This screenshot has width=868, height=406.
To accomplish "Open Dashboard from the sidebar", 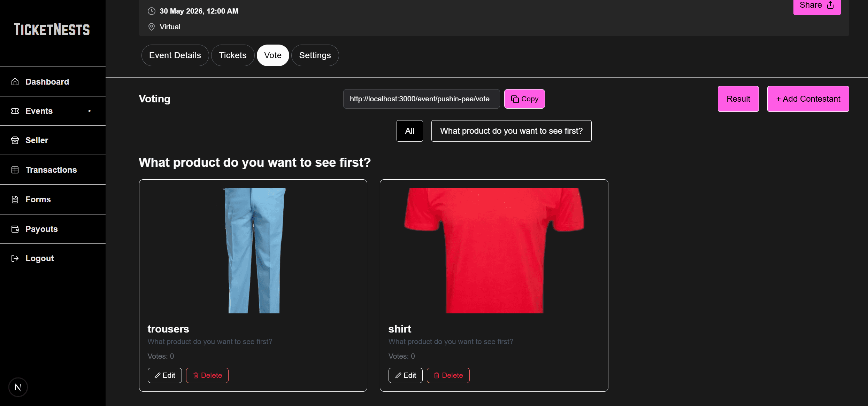I will (53, 82).
